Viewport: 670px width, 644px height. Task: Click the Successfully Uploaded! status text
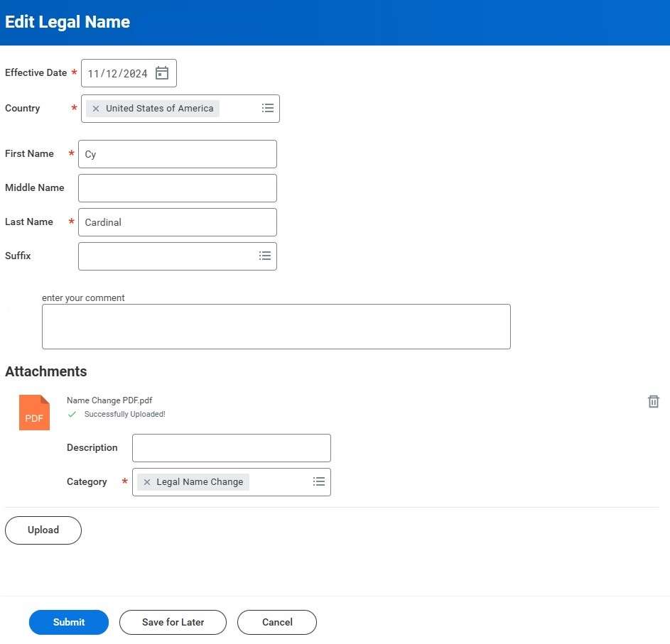[125, 414]
